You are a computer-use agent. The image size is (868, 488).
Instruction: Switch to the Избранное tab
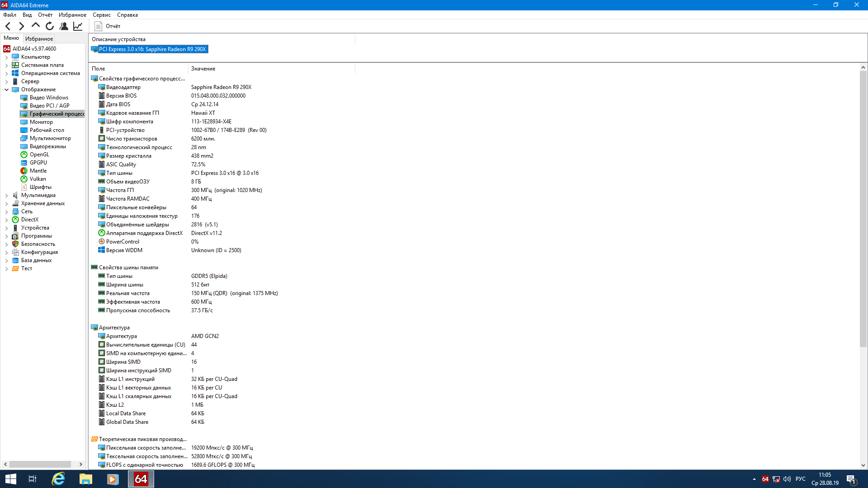tap(39, 39)
